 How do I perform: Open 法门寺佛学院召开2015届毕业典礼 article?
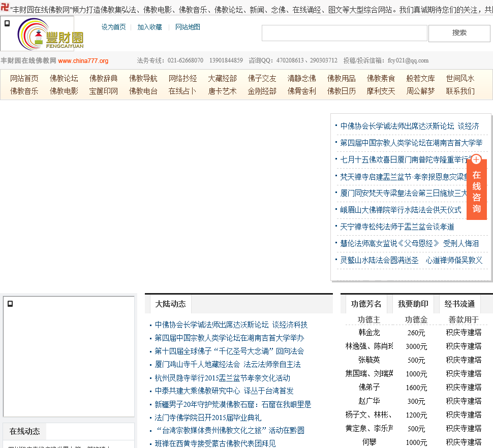(208, 418)
